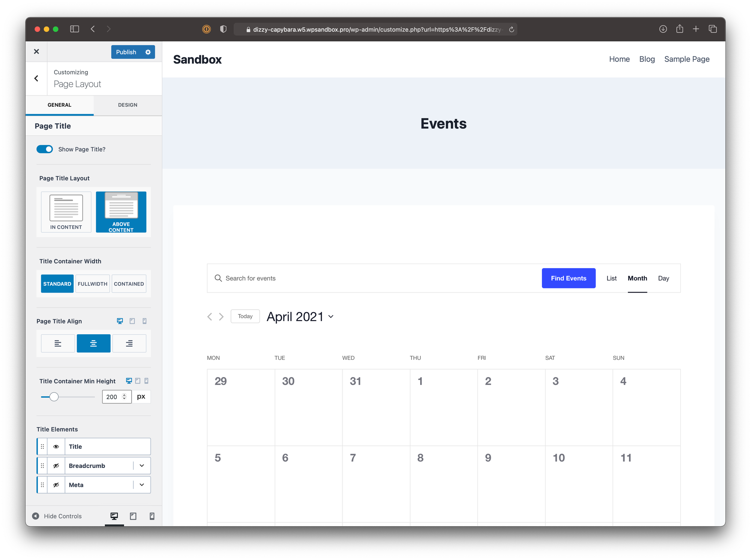Click the min height value field

[117, 397]
